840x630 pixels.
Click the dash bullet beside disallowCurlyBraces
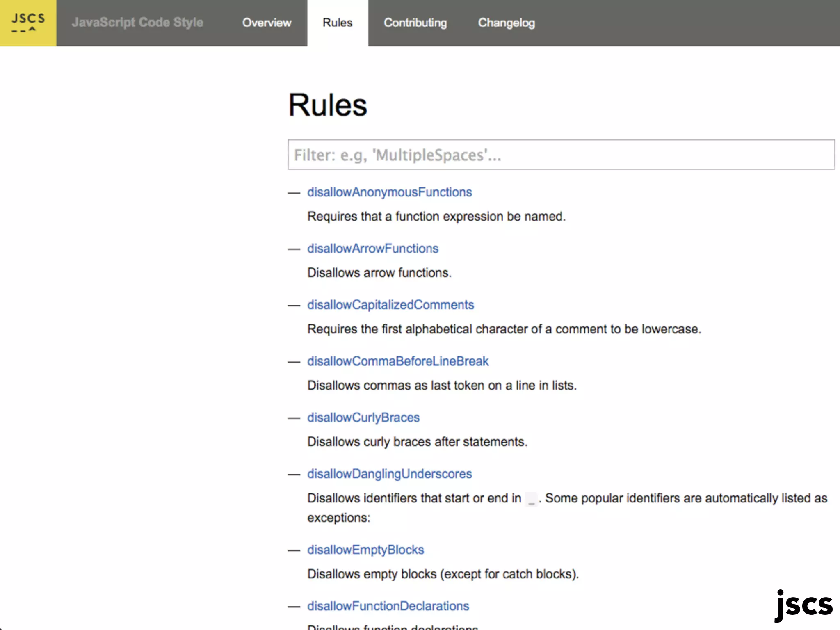[294, 418]
